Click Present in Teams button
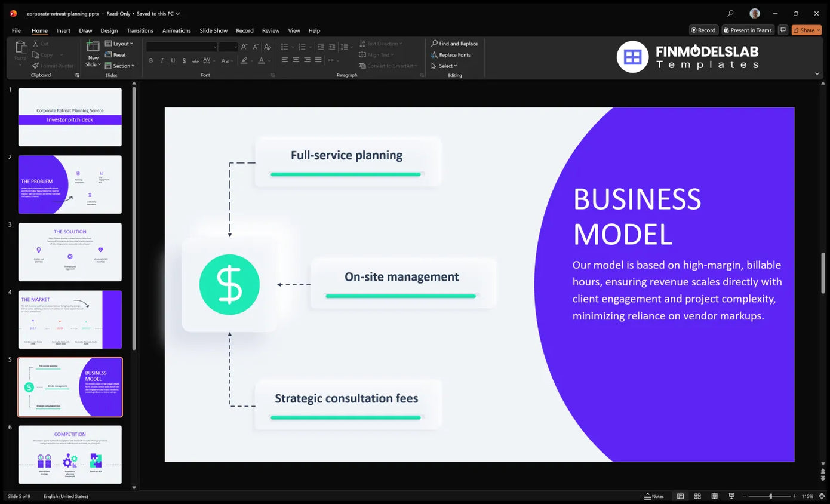The height and width of the screenshot is (504, 830). coord(748,30)
